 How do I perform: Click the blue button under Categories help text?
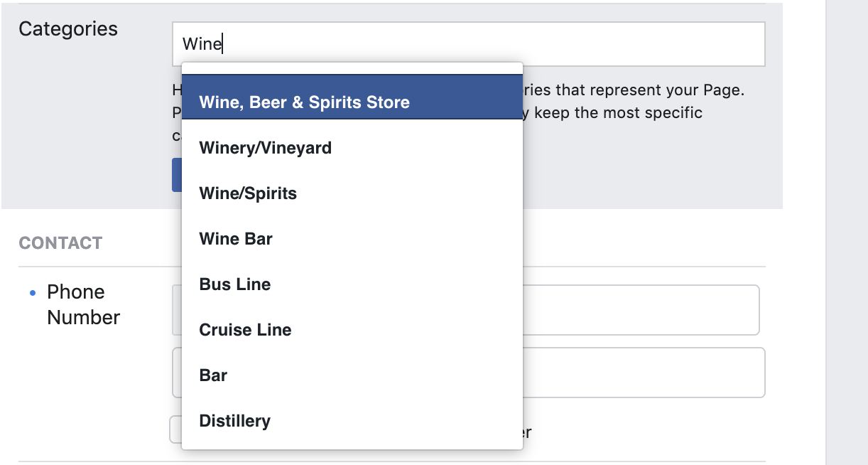177,175
